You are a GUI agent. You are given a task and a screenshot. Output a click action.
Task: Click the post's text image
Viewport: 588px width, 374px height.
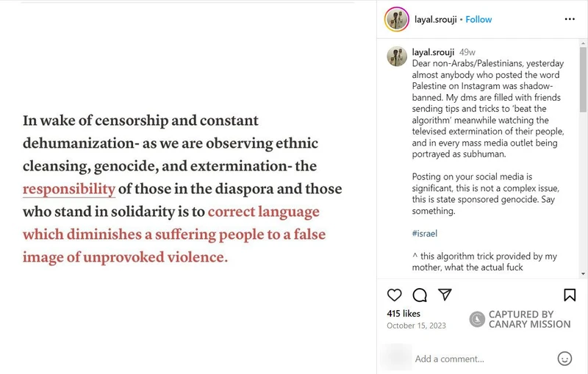[x=182, y=188]
